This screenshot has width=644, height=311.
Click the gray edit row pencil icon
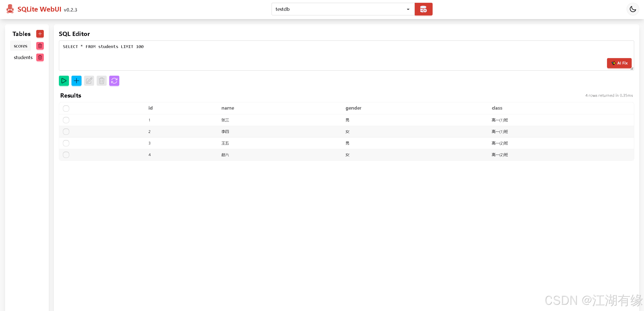click(89, 81)
